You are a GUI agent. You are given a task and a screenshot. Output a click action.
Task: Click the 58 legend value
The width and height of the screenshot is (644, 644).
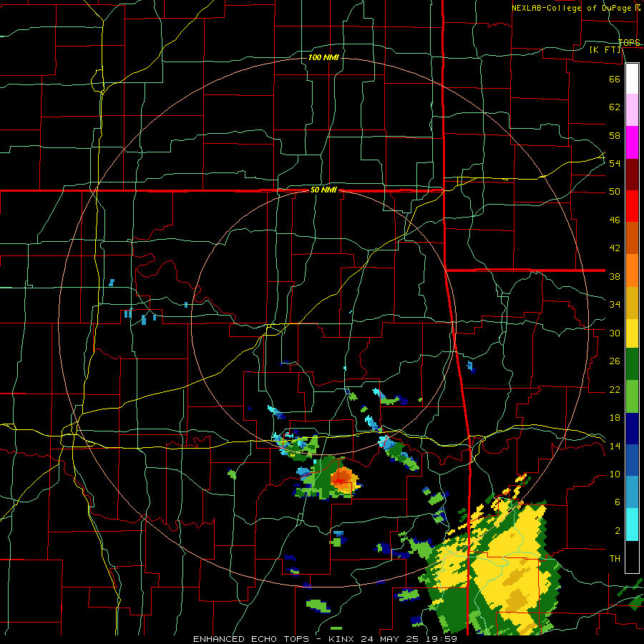615,135
